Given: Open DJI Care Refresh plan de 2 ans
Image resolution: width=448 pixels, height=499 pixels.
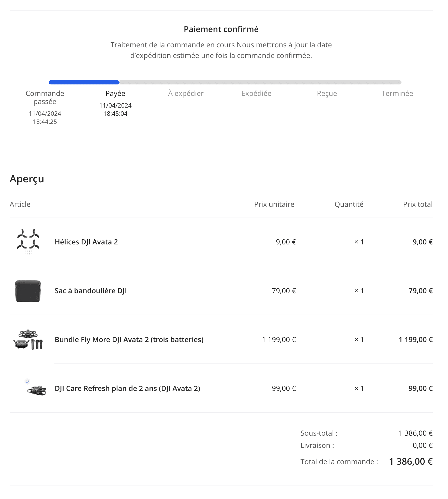Looking at the screenshot, I should [x=127, y=388].
